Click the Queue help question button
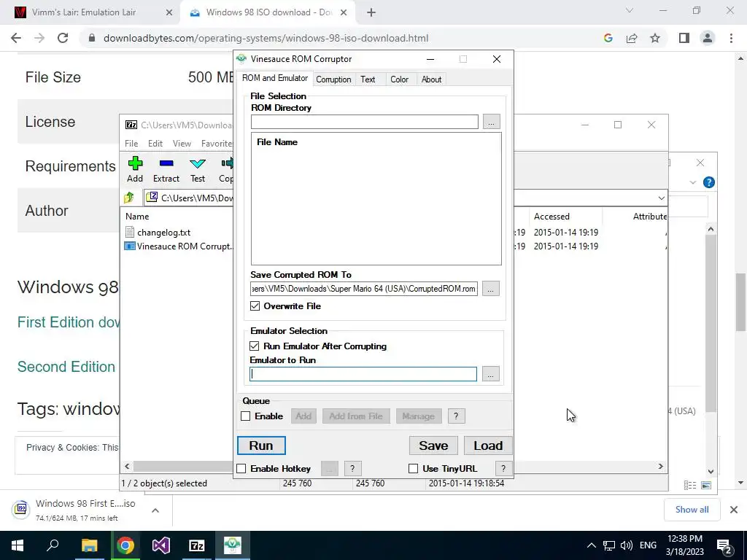 456,416
